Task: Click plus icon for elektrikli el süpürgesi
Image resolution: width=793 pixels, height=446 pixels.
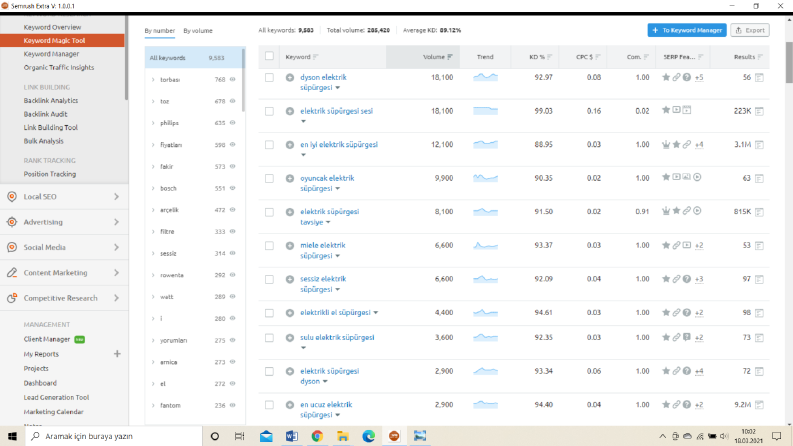Action: (290, 313)
